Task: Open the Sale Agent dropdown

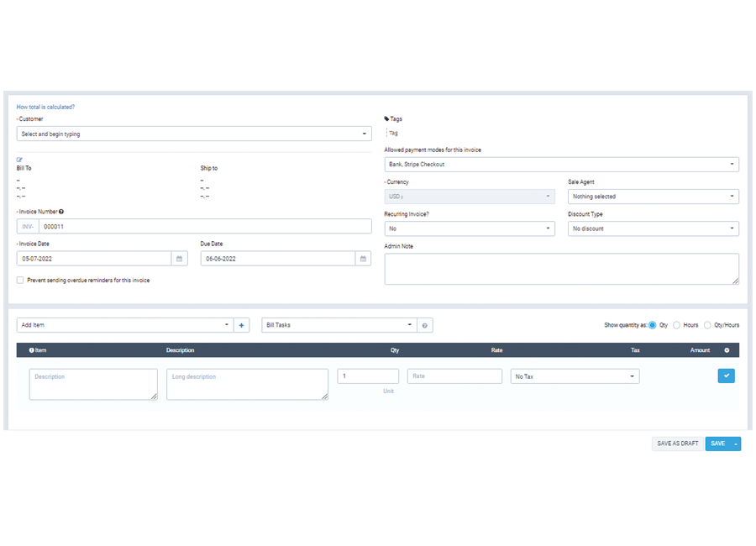Action: tap(653, 197)
